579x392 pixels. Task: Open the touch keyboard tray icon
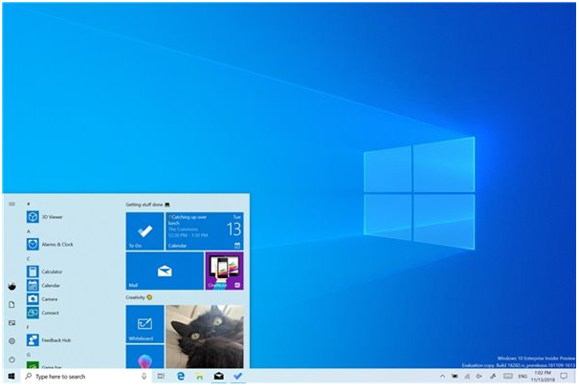(x=508, y=376)
